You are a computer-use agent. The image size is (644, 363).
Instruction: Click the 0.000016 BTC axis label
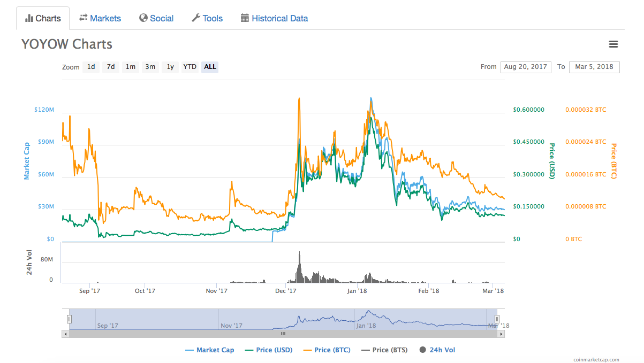586,174
